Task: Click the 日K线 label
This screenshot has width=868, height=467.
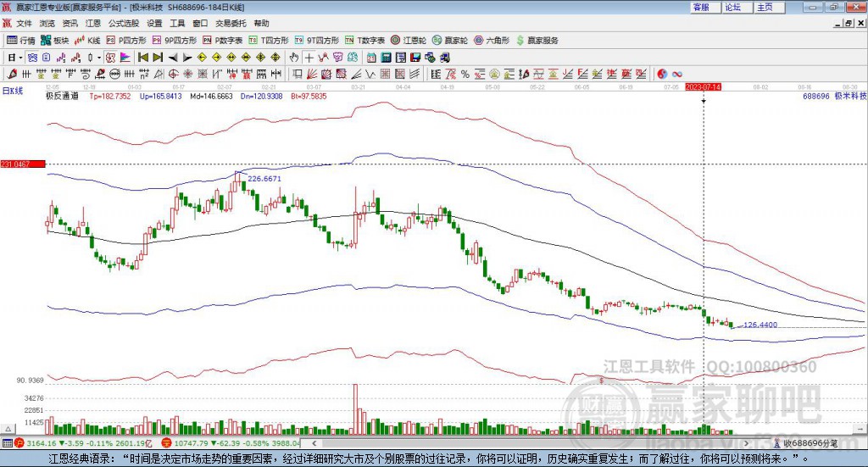Action: (x=13, y=91)
